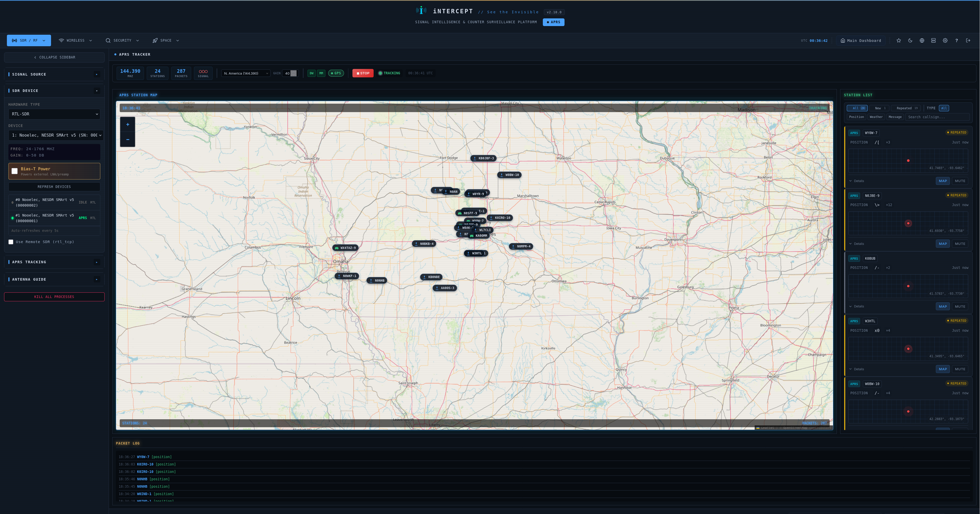Open the HARDWARE TYPE dropdown showing RTL-SDR
This screenshot has height=514, width=980.
click(x=54, y=114)
